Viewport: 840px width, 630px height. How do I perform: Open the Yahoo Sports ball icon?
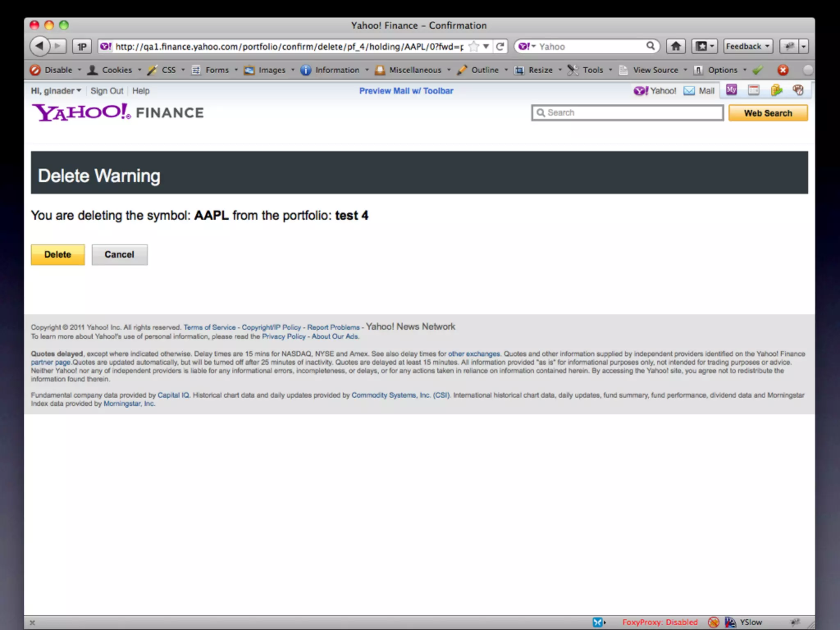(798, 90)
